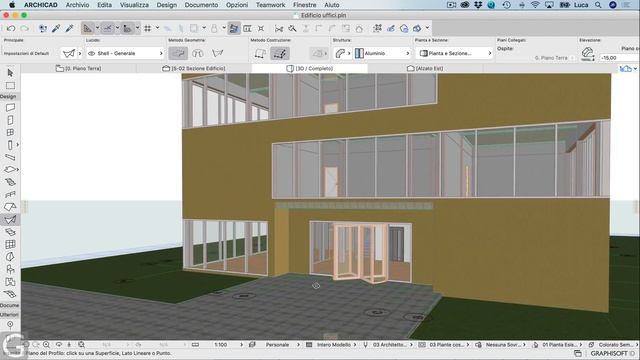Select the highlighted detailed construction method

(x=280, y=53)
